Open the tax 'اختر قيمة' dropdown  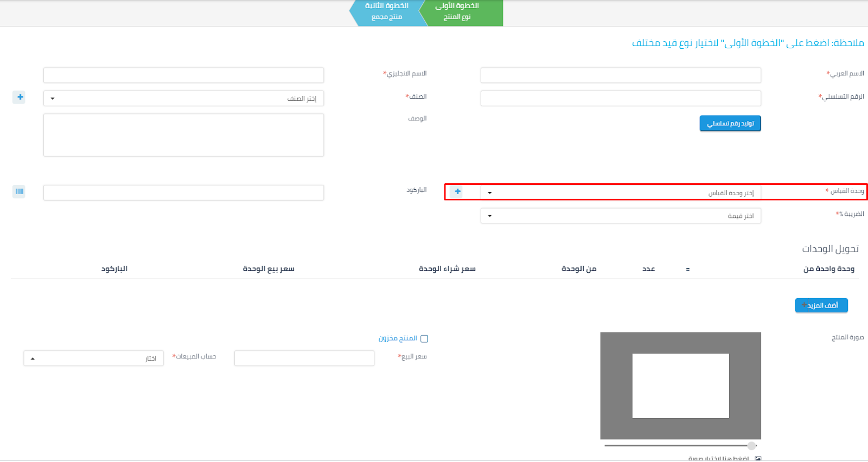click(621, 216)
